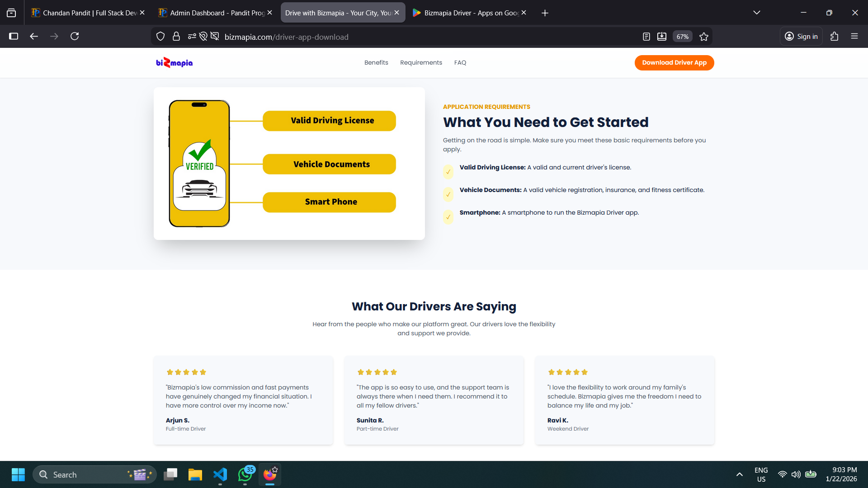Open the sidebar panel icon top-left
This screenshot has width=868, height=488.
pyautogui.click(x=14, y=36)
